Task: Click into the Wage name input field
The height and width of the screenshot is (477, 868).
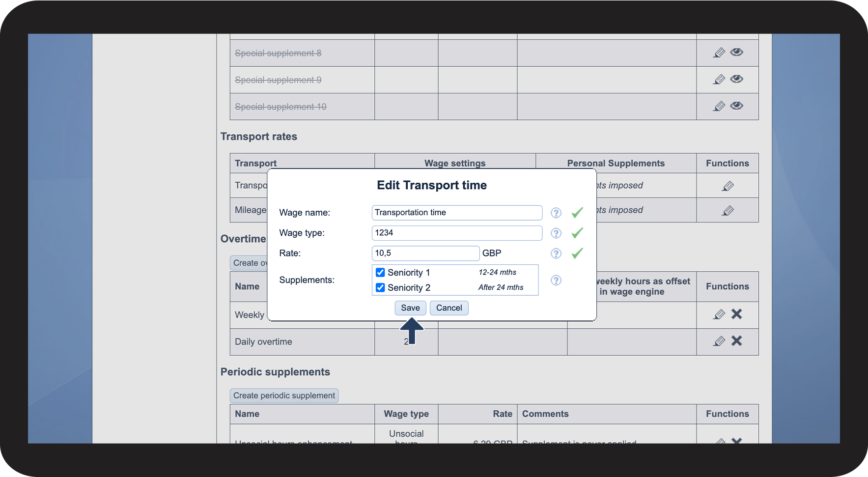Action: click(456, 213)
